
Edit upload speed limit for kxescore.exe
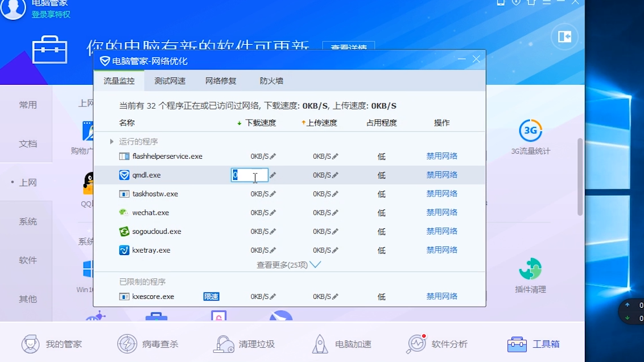point(336,297)
